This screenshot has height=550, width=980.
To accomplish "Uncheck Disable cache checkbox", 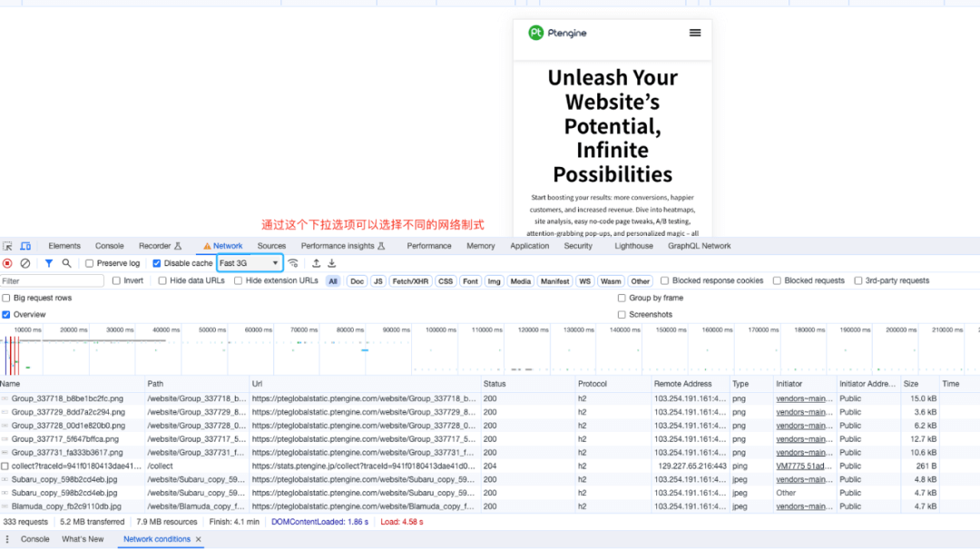I will tap(157, 263).
